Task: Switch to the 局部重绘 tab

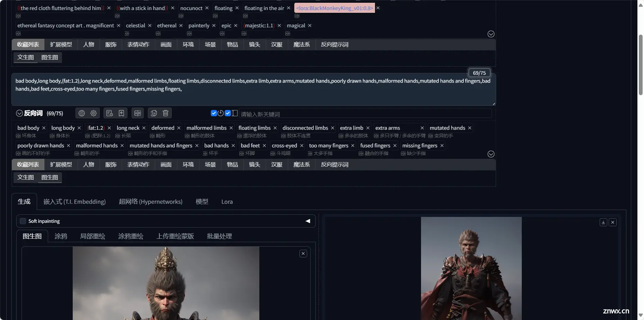Action: point(93,236)
